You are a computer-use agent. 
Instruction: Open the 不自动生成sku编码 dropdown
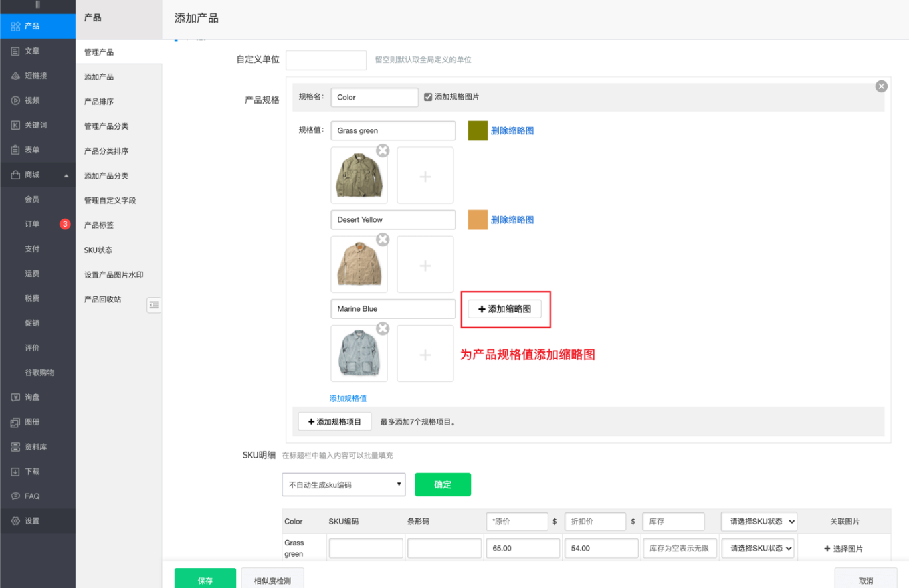click(x=343, y=484)
